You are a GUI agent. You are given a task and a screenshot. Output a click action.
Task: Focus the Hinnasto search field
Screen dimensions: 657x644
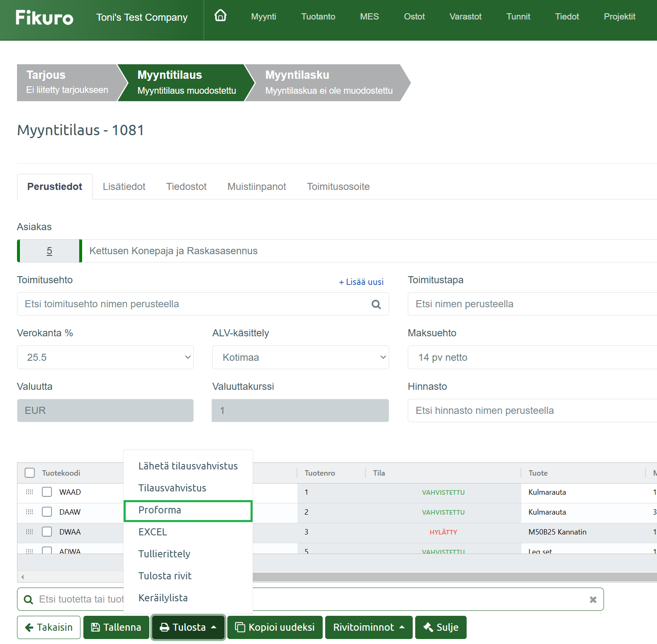pyautogui.click(x=533, y=411)
